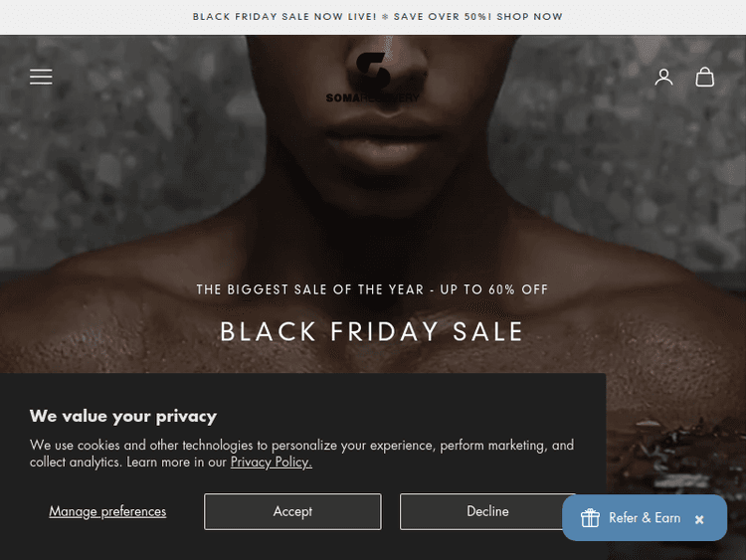Screen dimensions: 746x560
Task: Open the shopping bag cart icon
Action: coord(705,77)
